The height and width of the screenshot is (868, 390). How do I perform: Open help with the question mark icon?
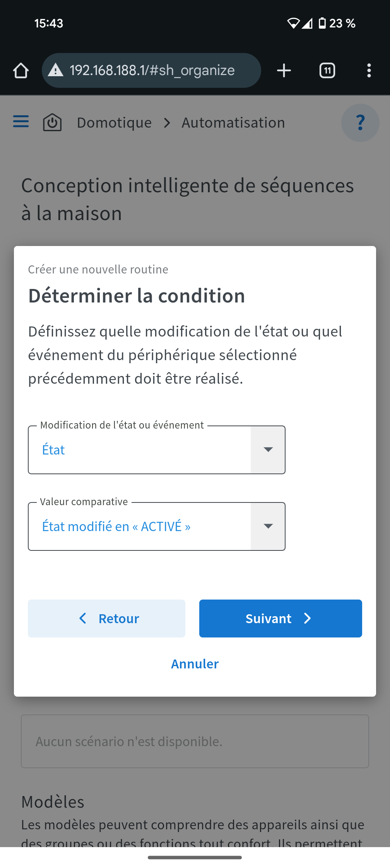click(360, 123)
